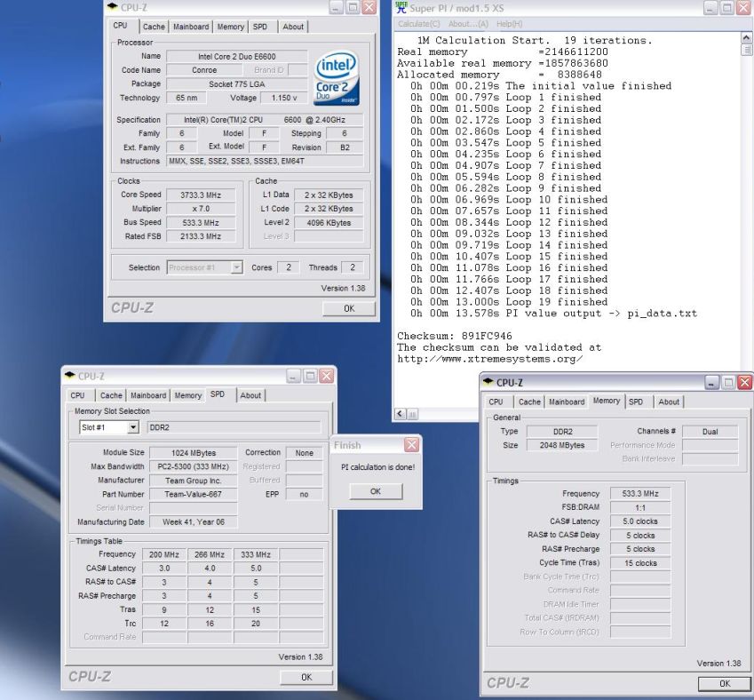This screenshot has height=700, width=754.
Task: Click the Max Bandwidth value PC2-5300 (333 MHz)
Action: tap(194, 466)
